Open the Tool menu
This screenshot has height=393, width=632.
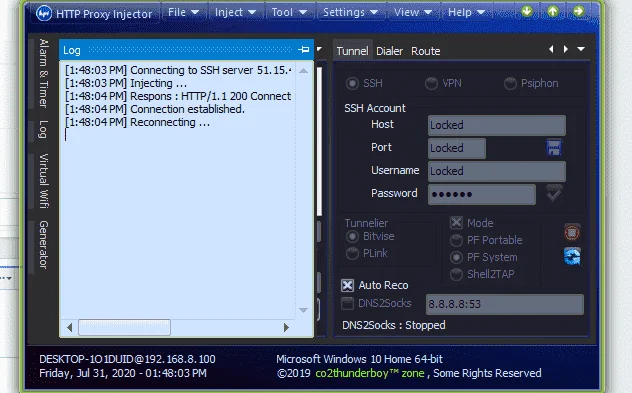289,12
